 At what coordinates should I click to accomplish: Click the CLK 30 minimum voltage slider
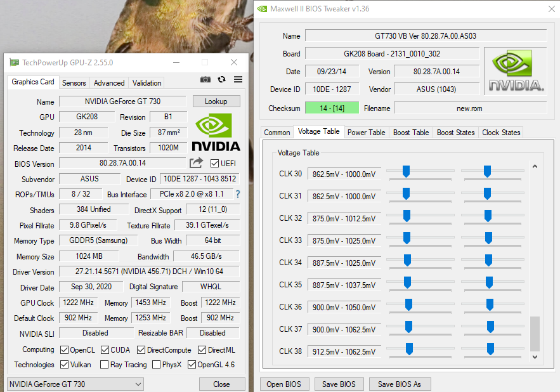click(x=406, y=171)
